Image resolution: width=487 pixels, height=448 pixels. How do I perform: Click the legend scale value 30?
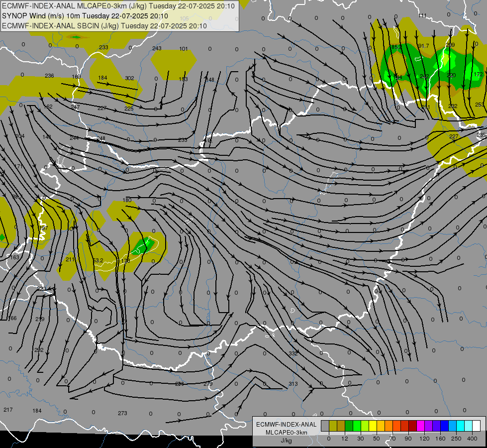click(360, 439)
